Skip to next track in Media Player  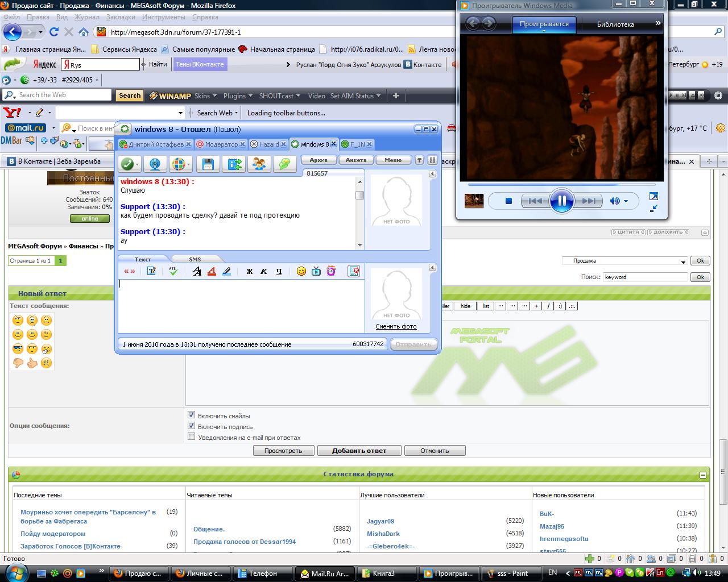coord(589,201)
